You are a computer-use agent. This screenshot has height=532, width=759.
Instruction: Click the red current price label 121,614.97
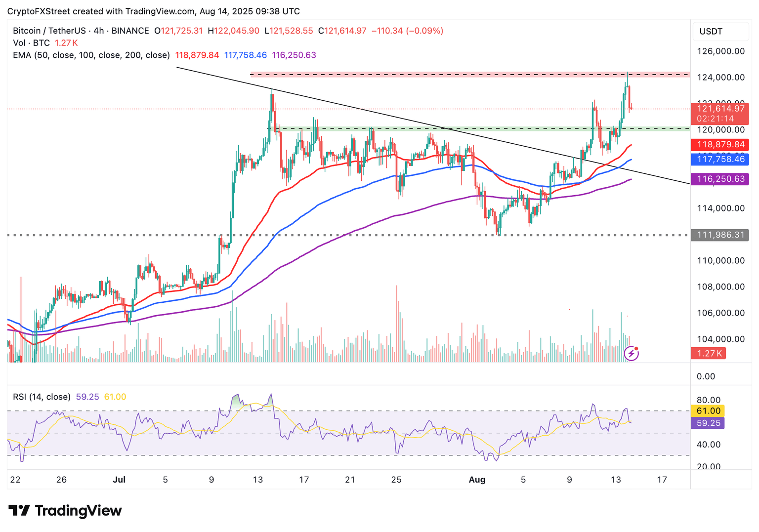pyautogui.click(x=720, y=109)
